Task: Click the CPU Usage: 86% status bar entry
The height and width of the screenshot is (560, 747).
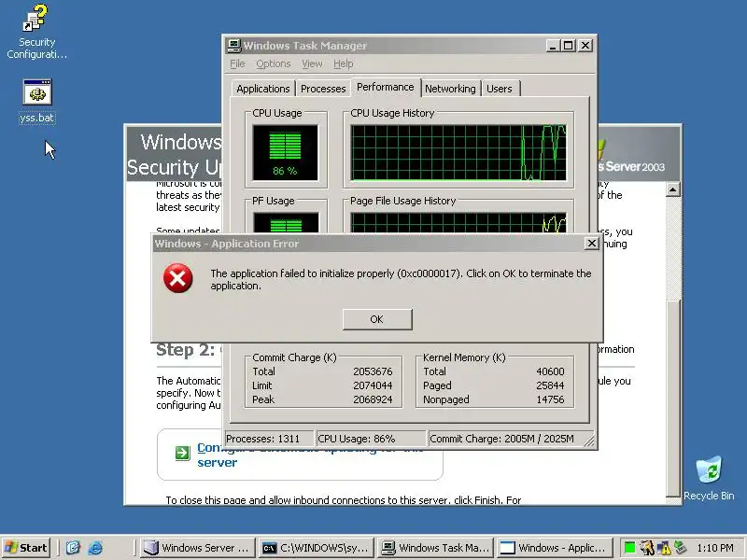Action: 371,439
